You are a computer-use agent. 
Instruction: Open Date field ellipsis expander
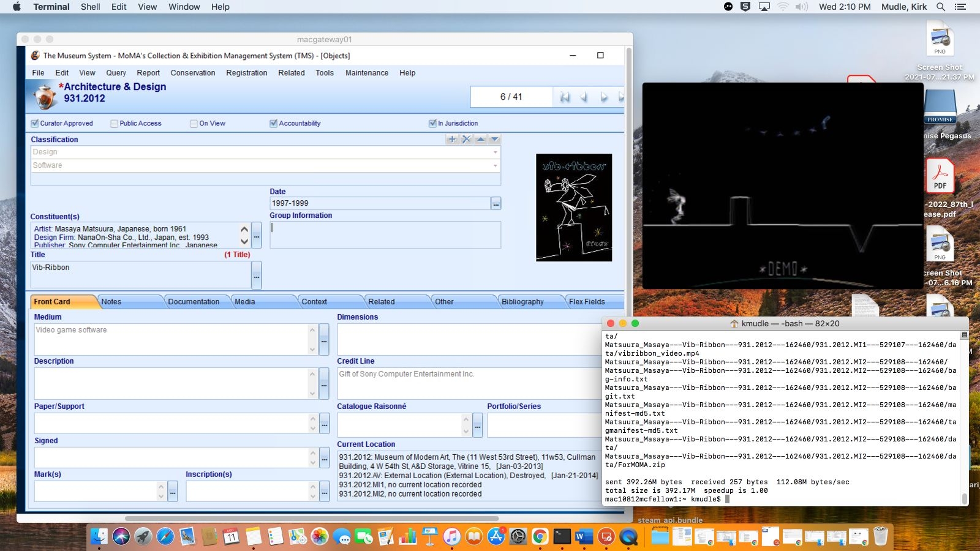point(496,204)
